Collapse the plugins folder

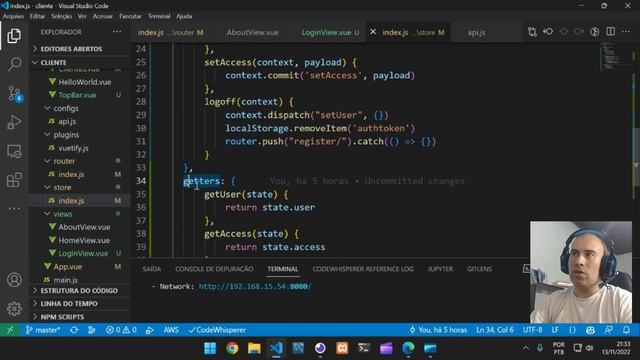point(66,135)
